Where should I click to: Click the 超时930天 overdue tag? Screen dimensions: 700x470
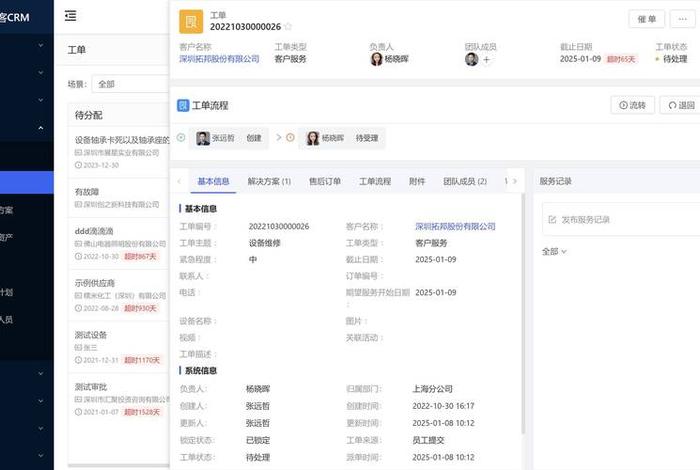[140, 308]
